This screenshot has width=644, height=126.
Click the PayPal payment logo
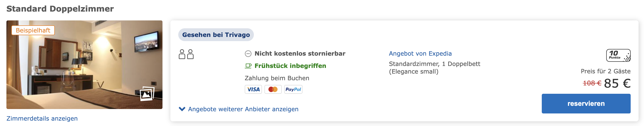(x=293, y=89)
